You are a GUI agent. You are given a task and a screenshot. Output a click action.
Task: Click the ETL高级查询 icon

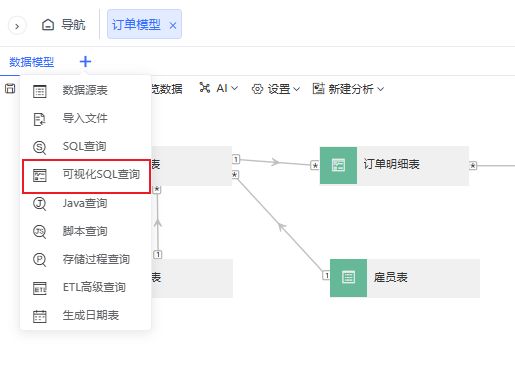40,288
